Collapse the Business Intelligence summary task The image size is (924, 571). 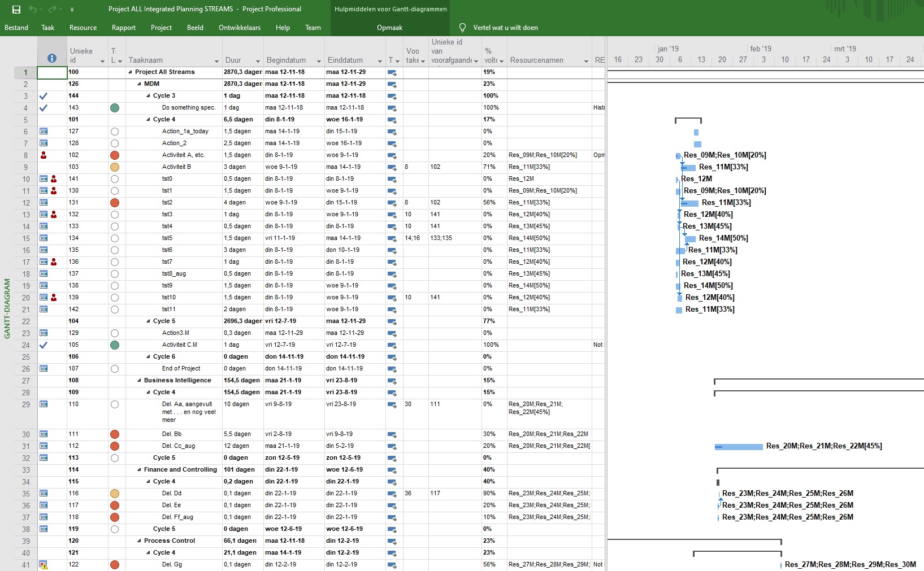click(x=140, y=381)
